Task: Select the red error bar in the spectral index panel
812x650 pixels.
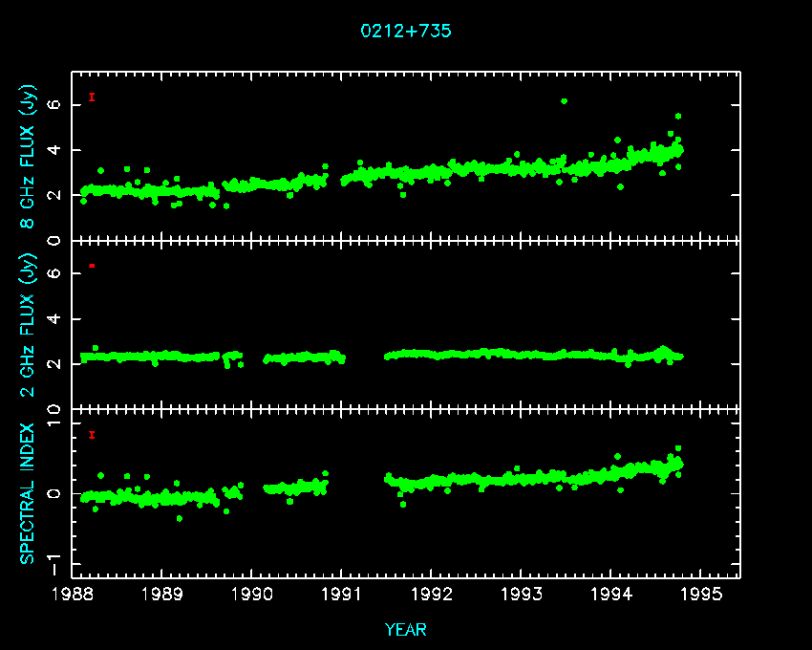Action: [x=92, y=435]
